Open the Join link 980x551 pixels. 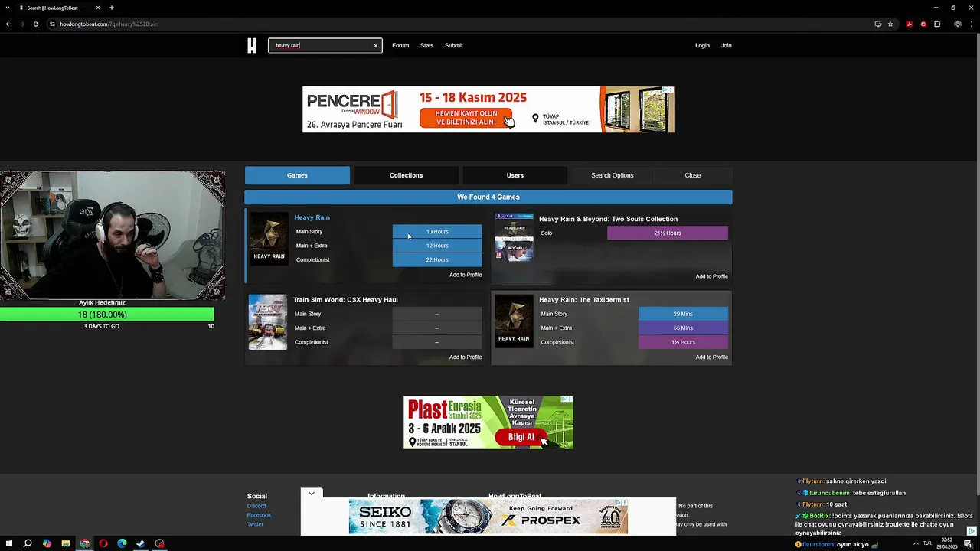pyautogui.click(x=726, y=45)
